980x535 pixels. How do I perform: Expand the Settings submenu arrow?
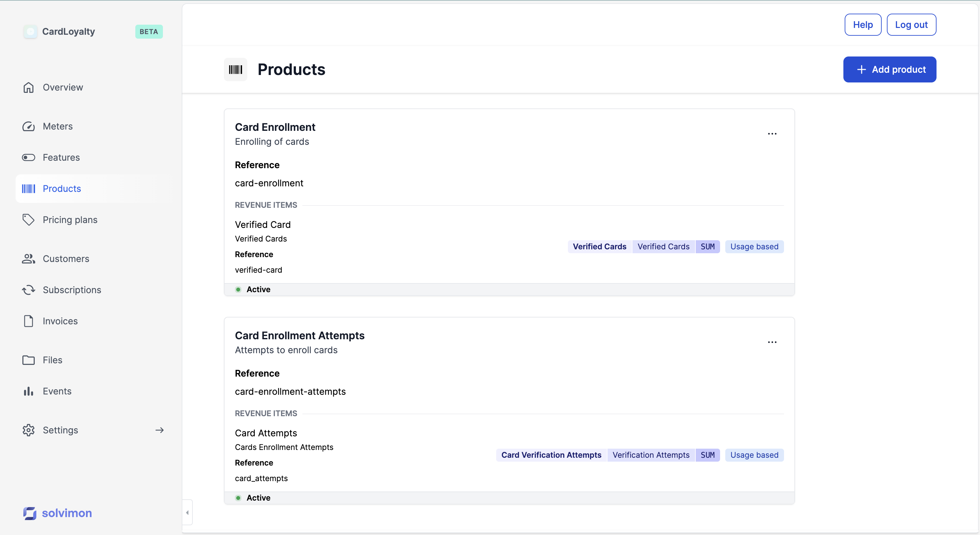[x=159, y=430]
